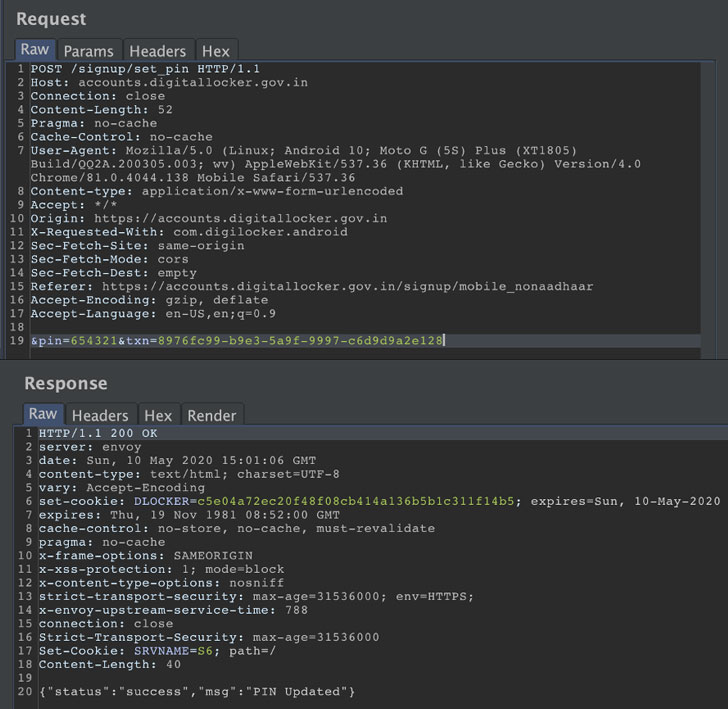Viewport: 728px width, 709px height.
Task: Select the Request pane's Raw tab
Action: (35, 50)
